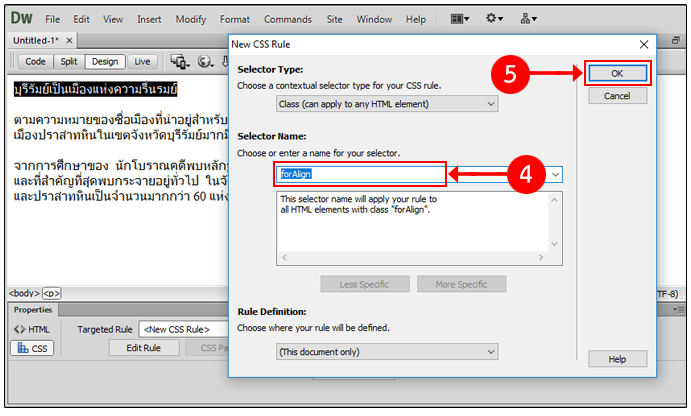Viewport: 691px width, 416px height.
Task: Click the Edit Rule button
Action: (142, 348)
